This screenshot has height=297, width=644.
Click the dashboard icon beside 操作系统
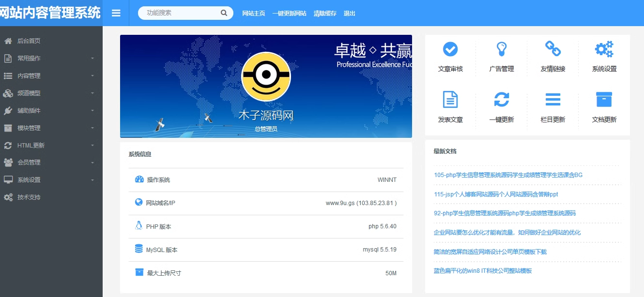139,179
